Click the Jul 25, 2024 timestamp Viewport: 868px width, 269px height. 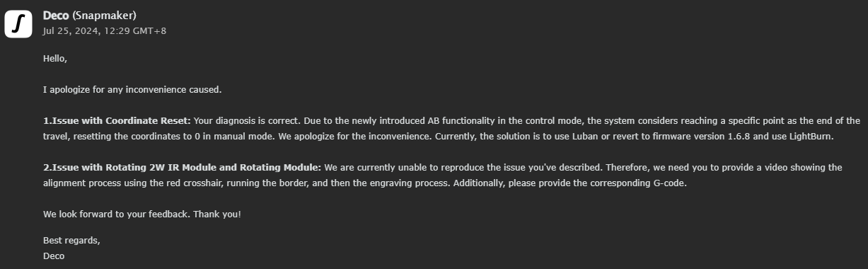click(105, 31)
